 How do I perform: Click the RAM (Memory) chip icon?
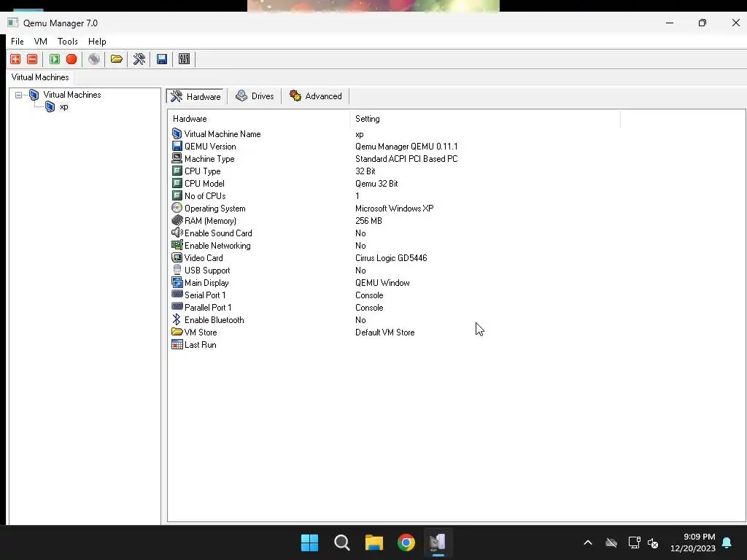(x=177, y=220)
